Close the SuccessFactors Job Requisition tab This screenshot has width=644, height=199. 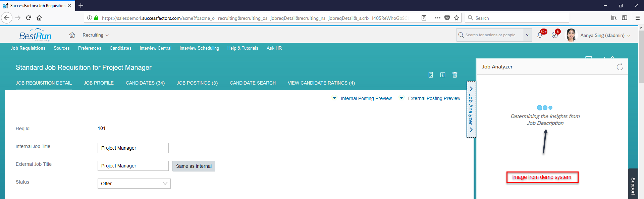(69, 6)
